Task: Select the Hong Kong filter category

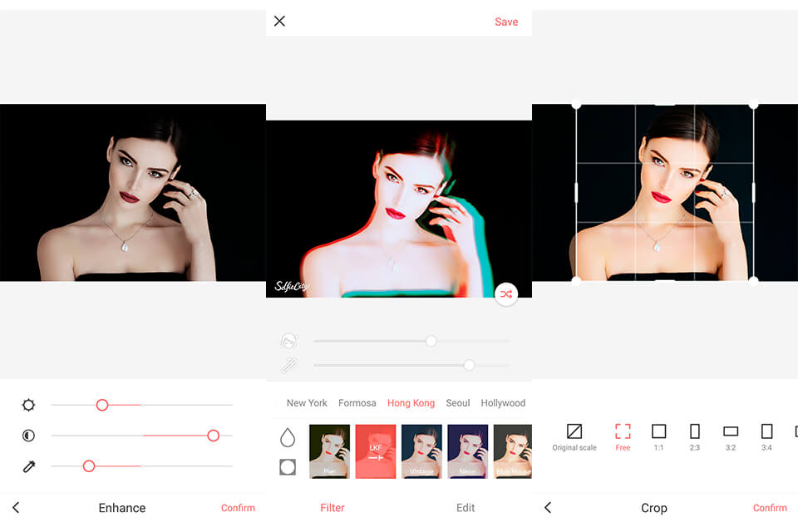Action: click(x=411, y=402)
